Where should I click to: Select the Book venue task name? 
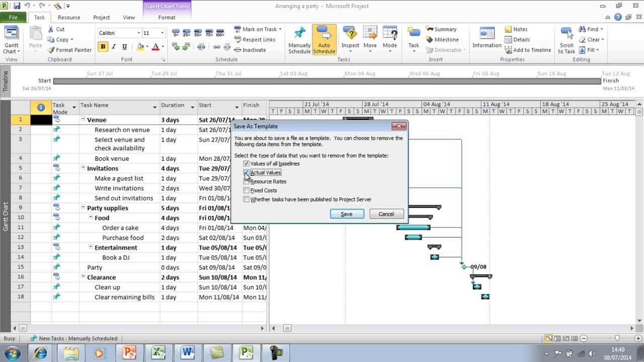pos(112,158)
